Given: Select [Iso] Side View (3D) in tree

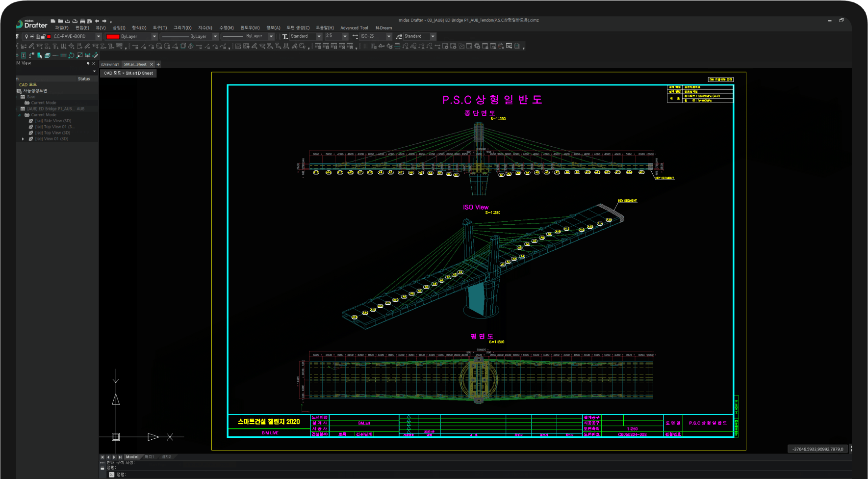Looking at the screenshot, I should (x=53, y=121).
